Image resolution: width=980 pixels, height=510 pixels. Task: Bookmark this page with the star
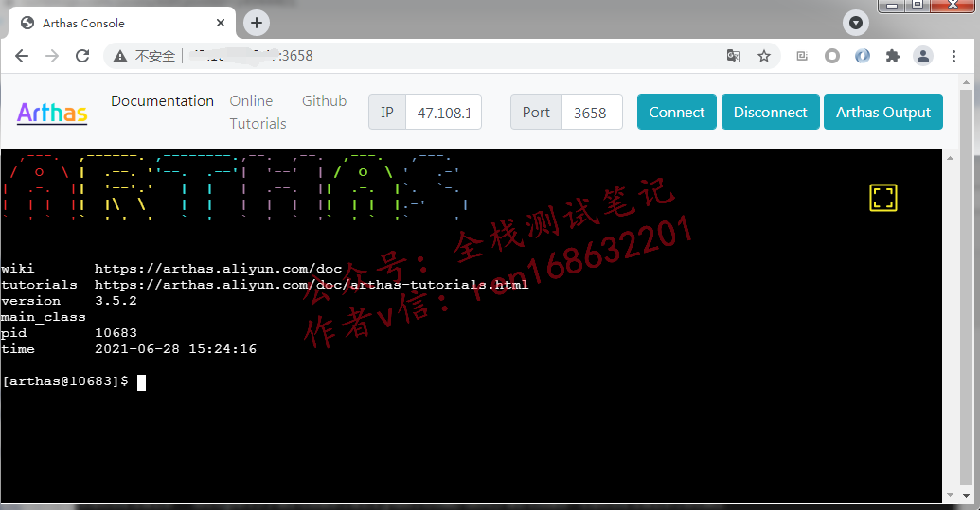point(764,56)
